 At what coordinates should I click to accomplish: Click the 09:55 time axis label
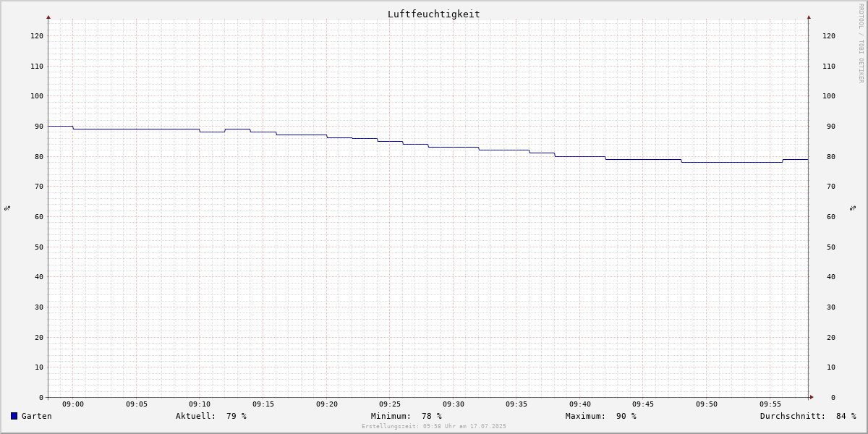click(770, 404)
